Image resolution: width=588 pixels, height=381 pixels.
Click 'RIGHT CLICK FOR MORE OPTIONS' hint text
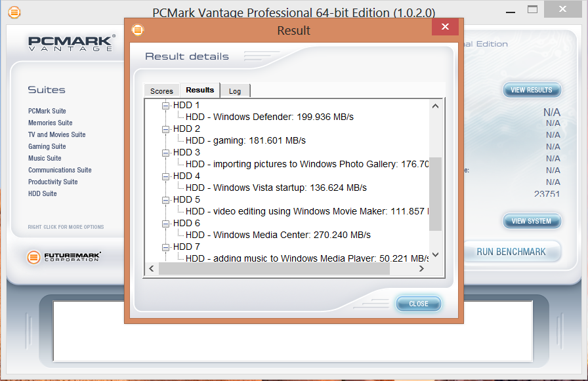tap(66, 227)
